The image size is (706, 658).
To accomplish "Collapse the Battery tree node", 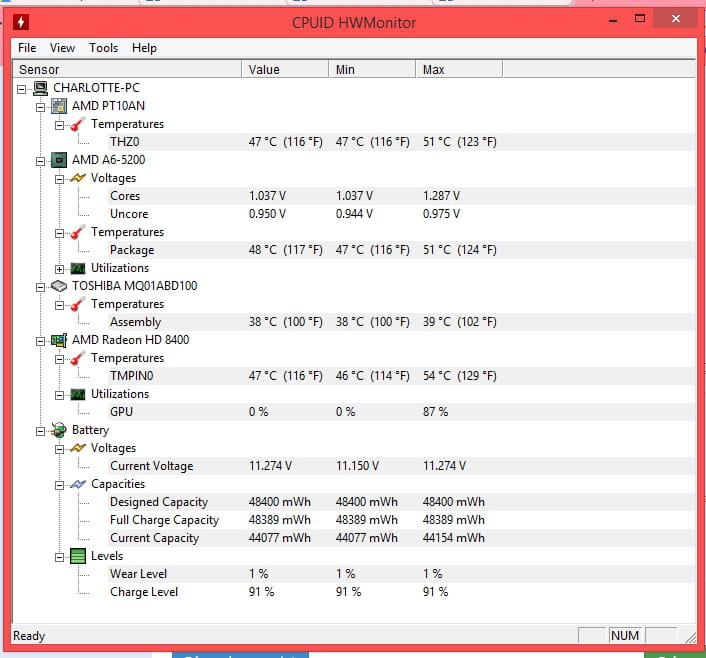I will [x=42, y=430].
